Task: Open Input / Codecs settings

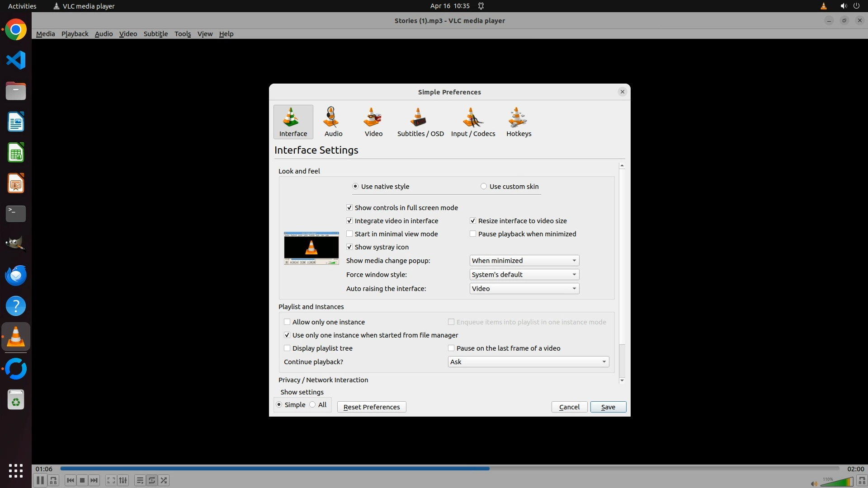Action: [x=473, y=122]
